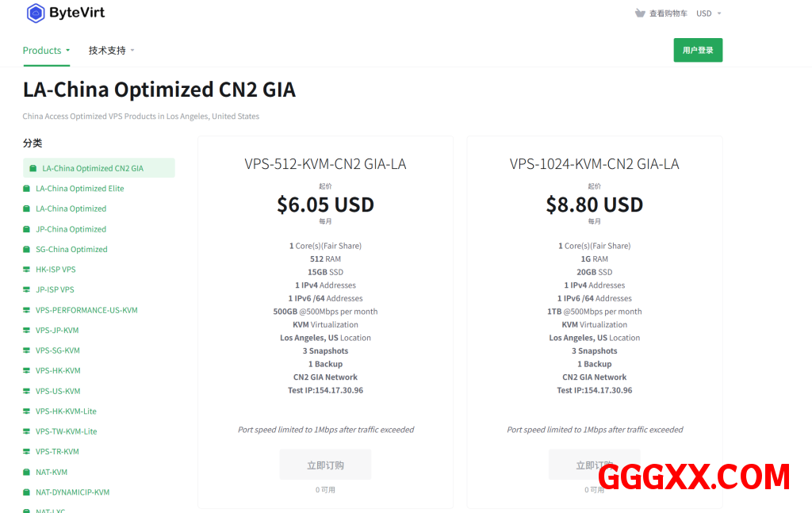Click 立即订购 for VPS-512-KVM-CN2 GIA-LA
Image resolution: width=812 pixels, height=513 pixels.
point(325,465)
